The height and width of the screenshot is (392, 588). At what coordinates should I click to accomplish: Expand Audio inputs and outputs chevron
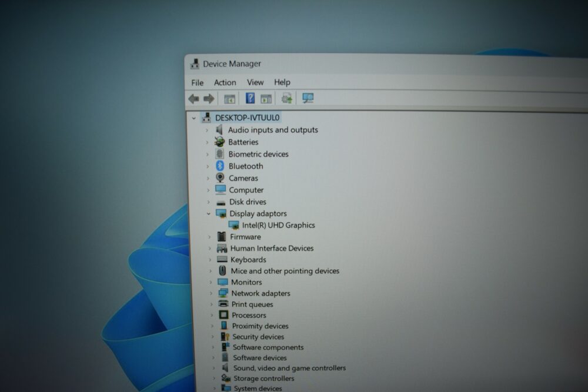[x=206, y=130]
